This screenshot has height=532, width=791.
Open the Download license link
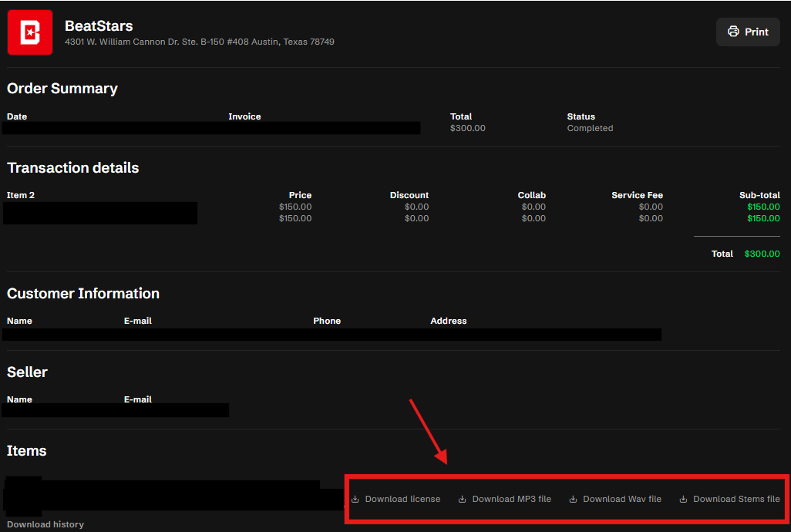402,499
